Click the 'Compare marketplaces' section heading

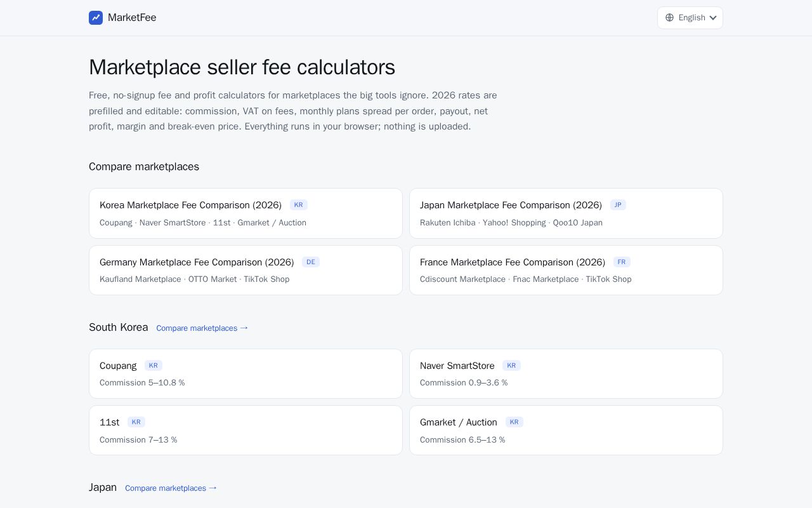[144, 166]
